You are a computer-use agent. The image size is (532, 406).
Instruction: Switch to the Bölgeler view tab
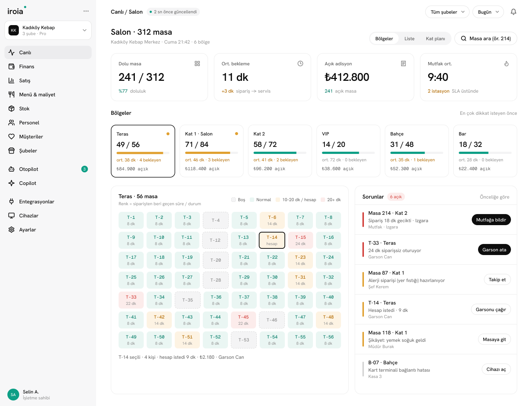click(x=384, y=38)
